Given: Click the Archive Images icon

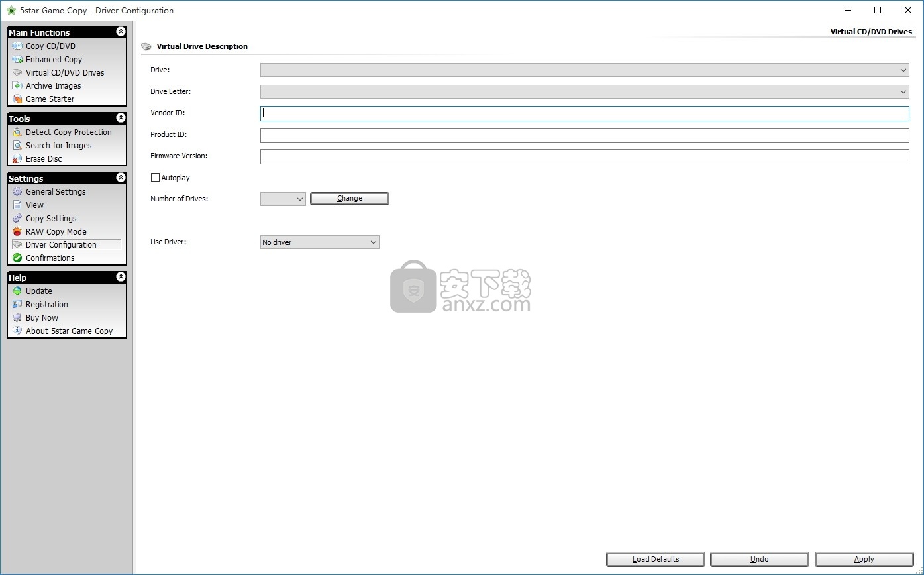Looking at the screenshot, I should 17,85.
